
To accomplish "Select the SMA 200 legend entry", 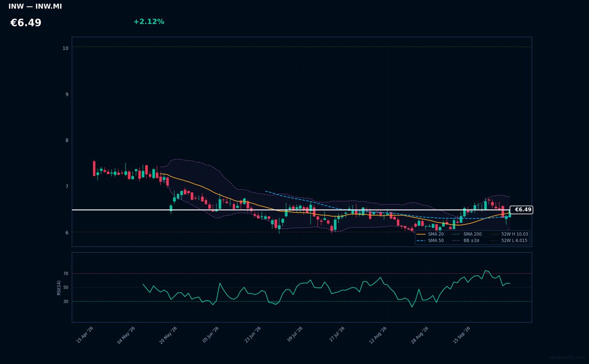I will [466, 234].
